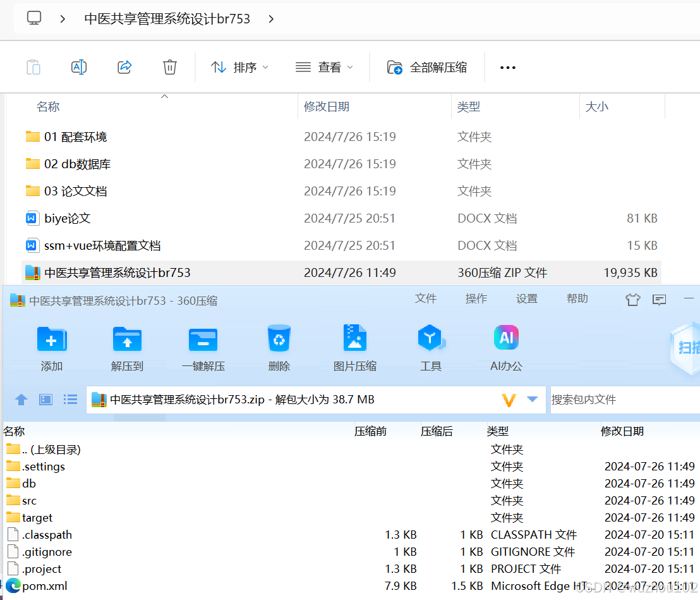Viewport: 700px width, 600px height.
Task: Switch to thumbnail view icon in 360压缩
Action: (45, 400)
